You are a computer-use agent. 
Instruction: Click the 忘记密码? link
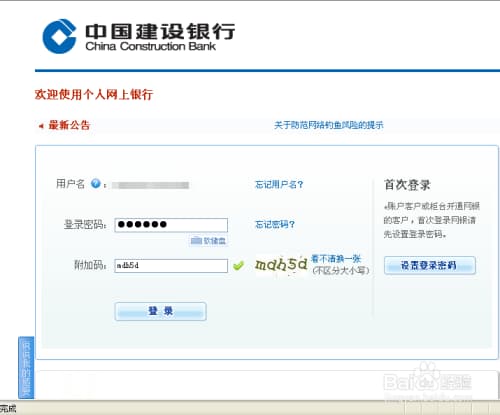pyautogui.click(x=275, y=224)
